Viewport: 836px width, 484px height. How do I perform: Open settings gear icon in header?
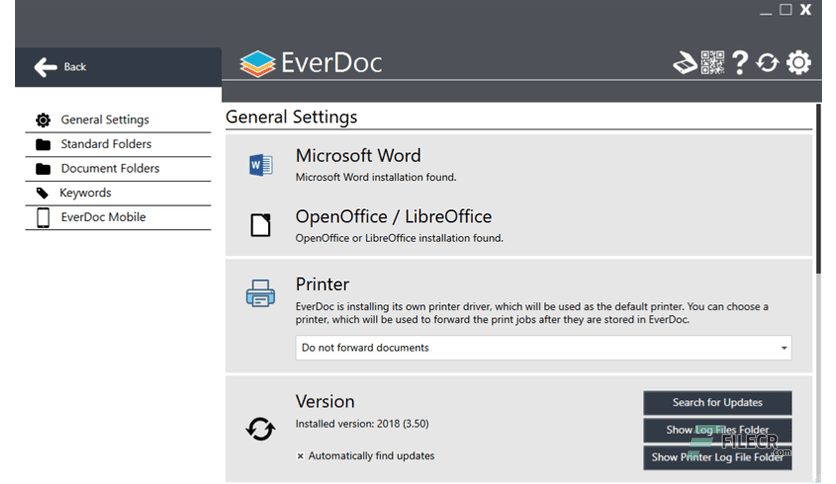[798, 63]
